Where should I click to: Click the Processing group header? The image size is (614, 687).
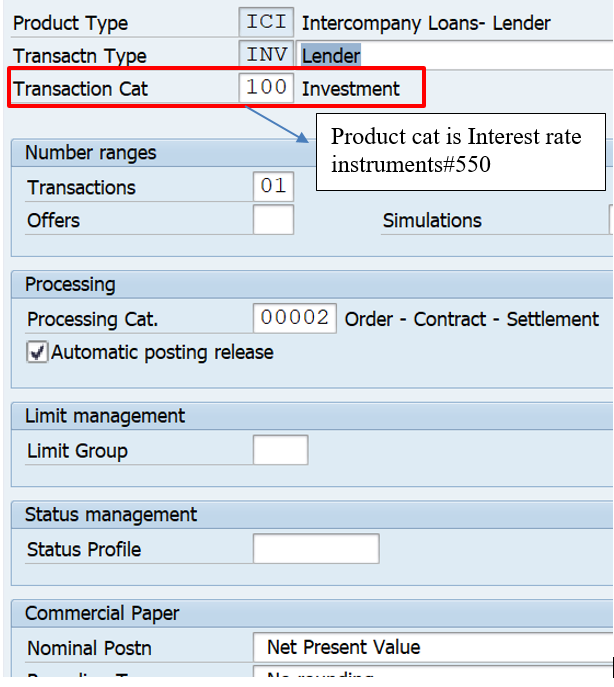[x=70, y=285]
